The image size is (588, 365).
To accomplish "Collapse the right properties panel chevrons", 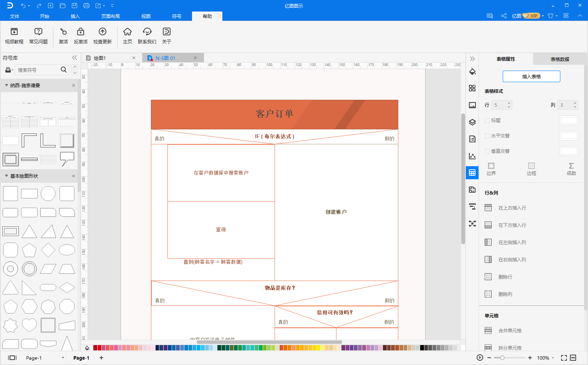I will 472,59.
